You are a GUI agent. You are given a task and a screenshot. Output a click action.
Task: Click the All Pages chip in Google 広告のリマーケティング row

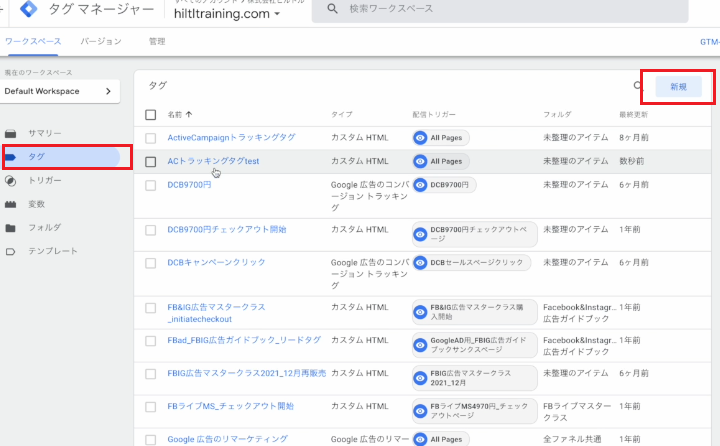[441, 439]
